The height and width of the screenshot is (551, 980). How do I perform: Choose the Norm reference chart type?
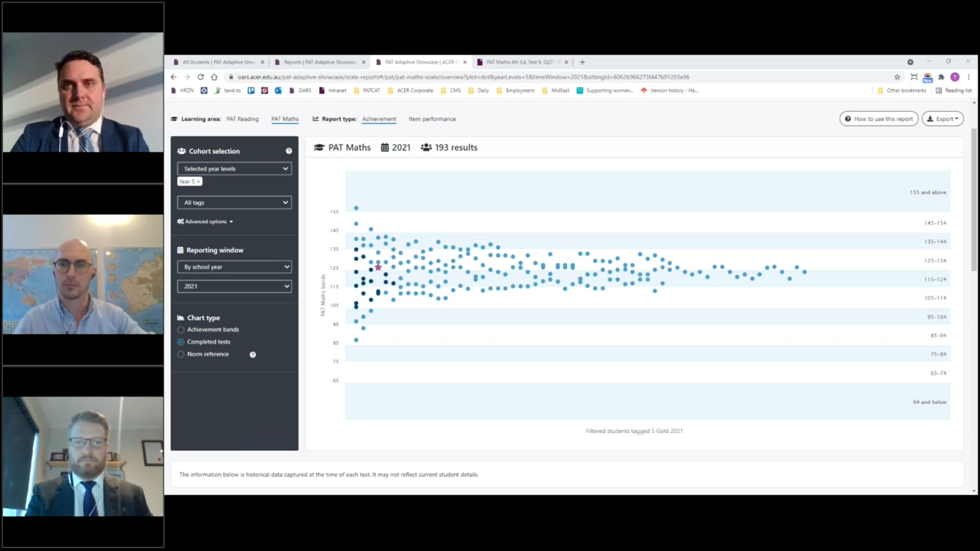click(x=181, y=355)
